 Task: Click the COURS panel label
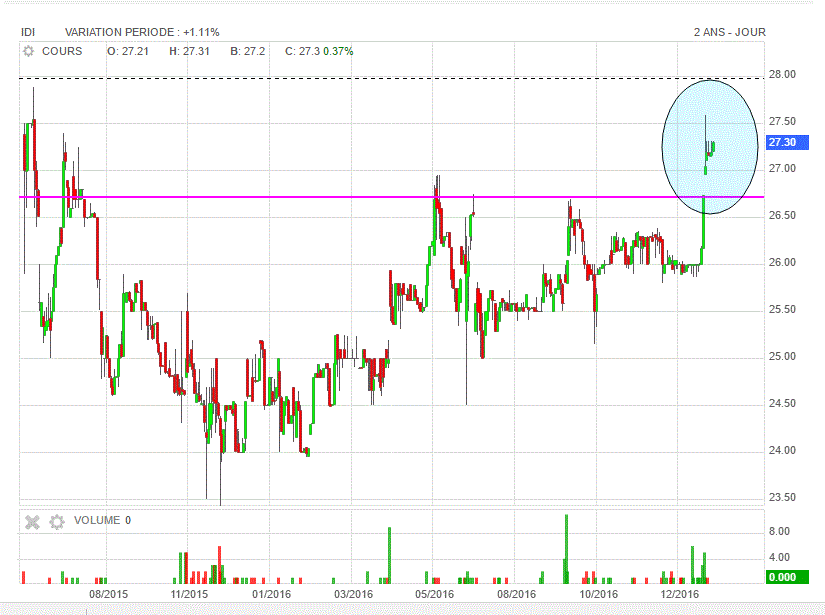[x=62, y=51]
